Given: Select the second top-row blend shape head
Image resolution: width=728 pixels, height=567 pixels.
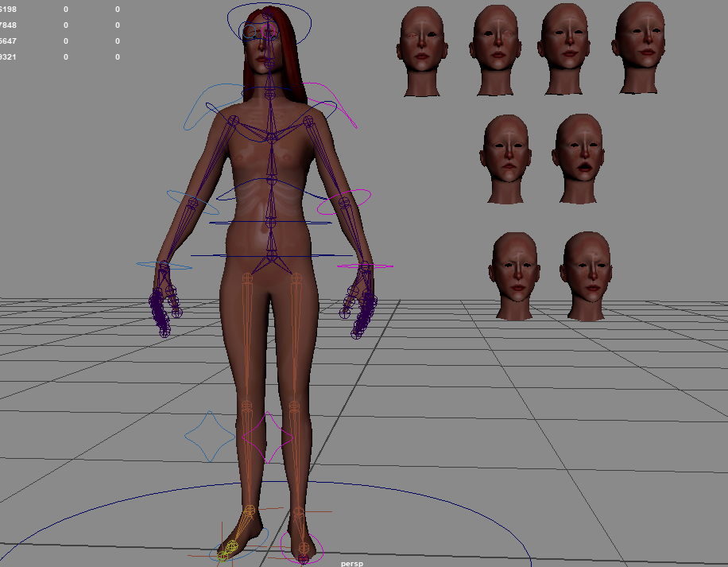Looking at the screenshot, I should [x=495, y=49].
